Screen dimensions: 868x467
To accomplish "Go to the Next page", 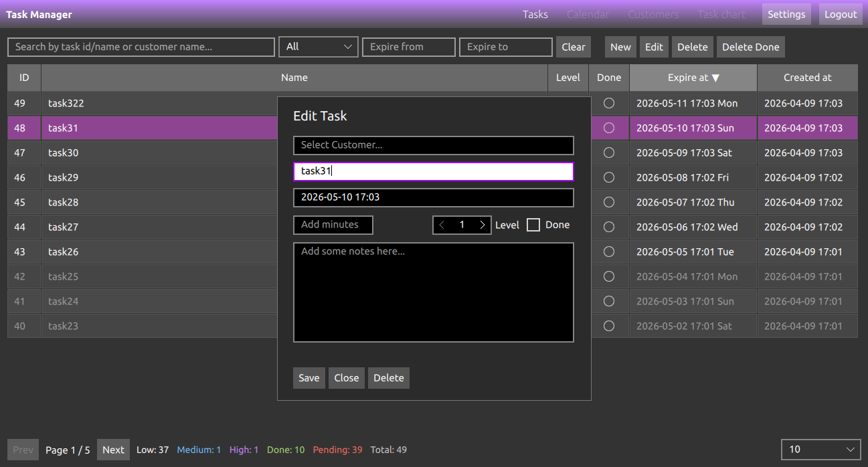I will tap(113, 450).
